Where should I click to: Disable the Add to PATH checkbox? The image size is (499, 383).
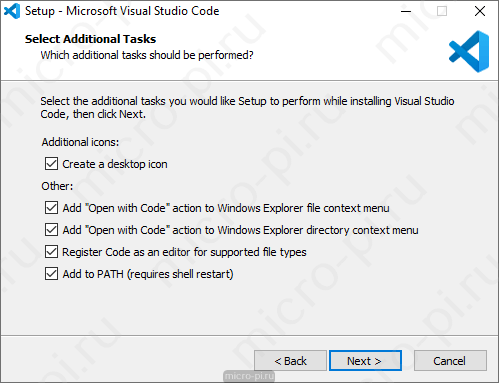tap(51, 274)
